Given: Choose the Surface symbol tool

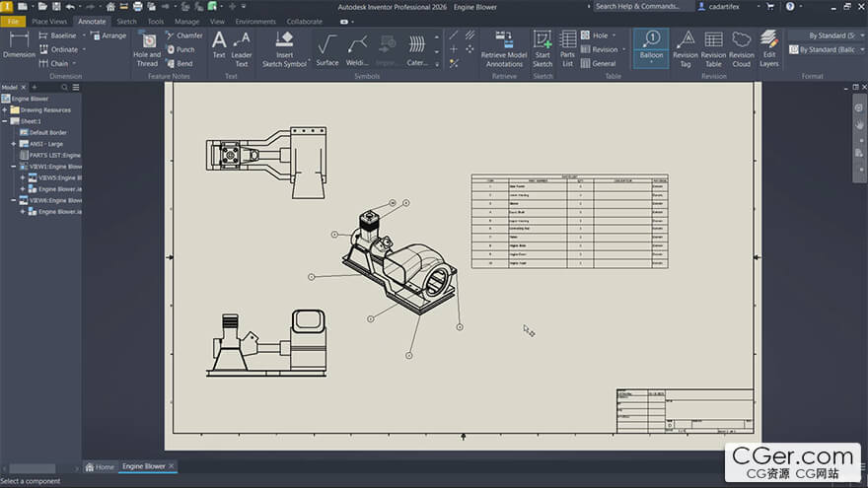Looking at the screenshot, I should [327, 46].
